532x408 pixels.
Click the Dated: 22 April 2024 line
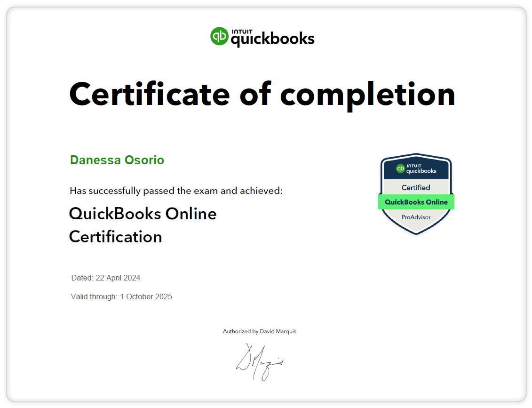click(x=105, y=278)
